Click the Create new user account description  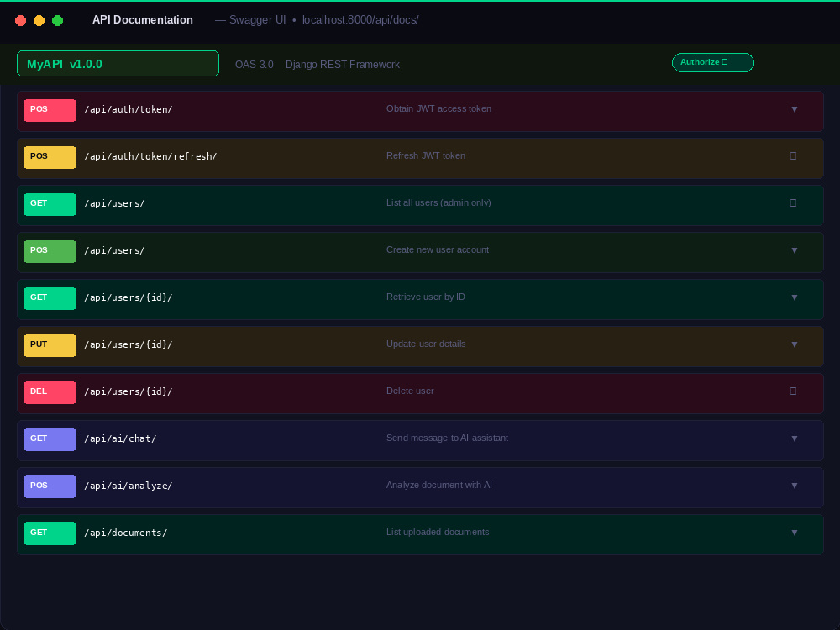coord(438,250)
